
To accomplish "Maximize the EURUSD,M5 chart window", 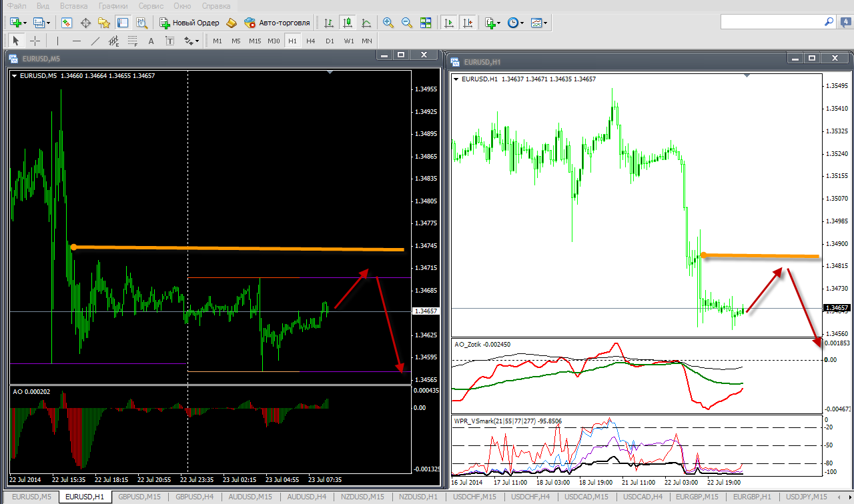I will pyautogui.click(x=400, y=55).
